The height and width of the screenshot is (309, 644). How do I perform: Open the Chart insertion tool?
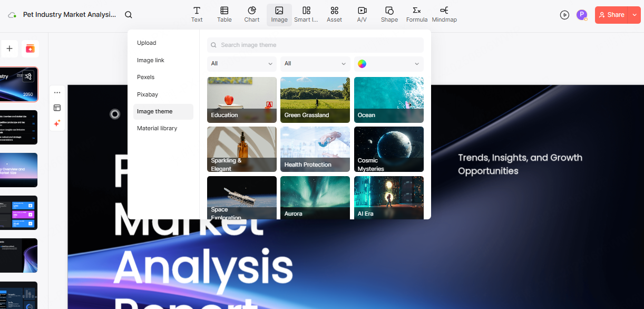(x=251, y=14)
